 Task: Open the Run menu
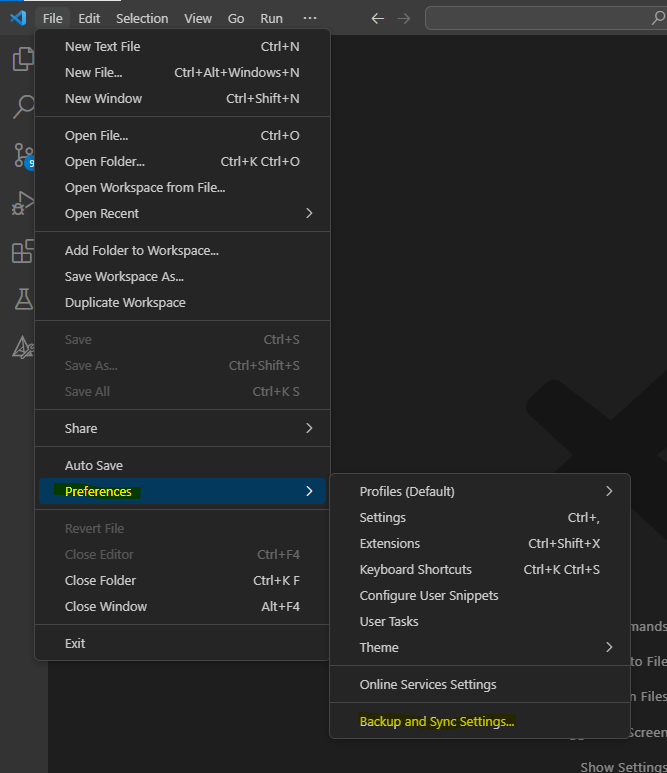pyautogui.click(x=271, y=18)
